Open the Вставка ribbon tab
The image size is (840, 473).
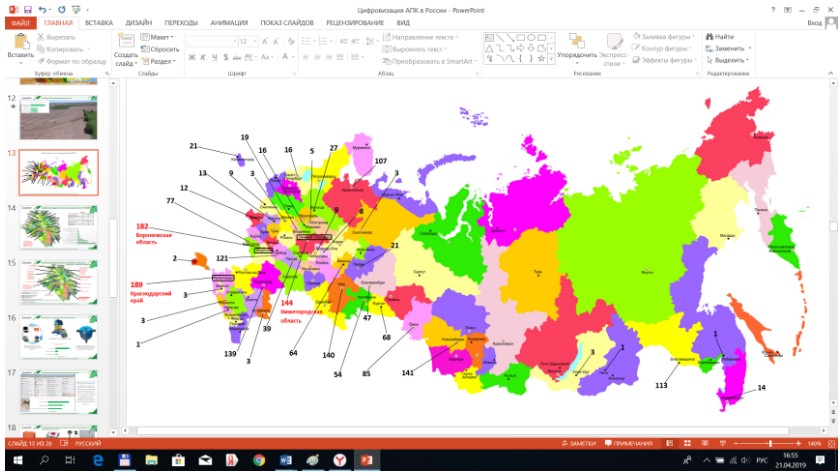click(99, 22)
